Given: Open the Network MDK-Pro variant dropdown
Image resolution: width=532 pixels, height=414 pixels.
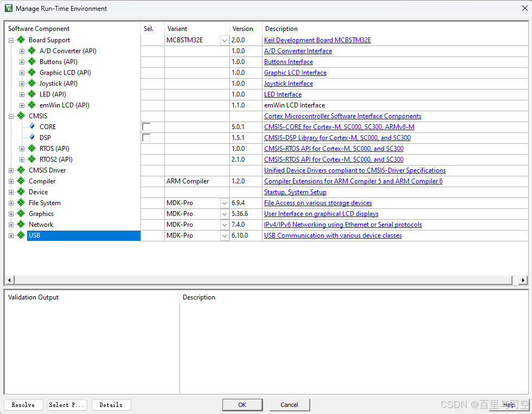Looking at the screenshot, I should [x=225, y=225].
